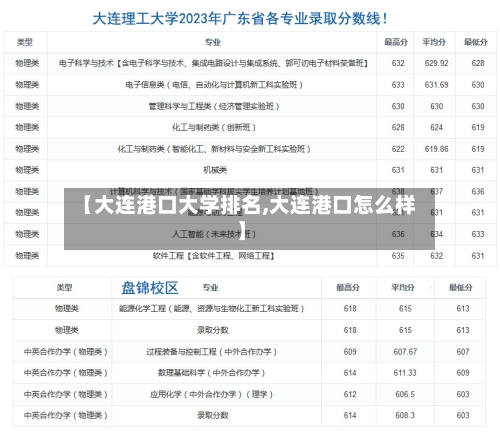500x438 pixels.
Task: Select lowest score 613 in 能源化学工程 row
Action: [463, 309]
